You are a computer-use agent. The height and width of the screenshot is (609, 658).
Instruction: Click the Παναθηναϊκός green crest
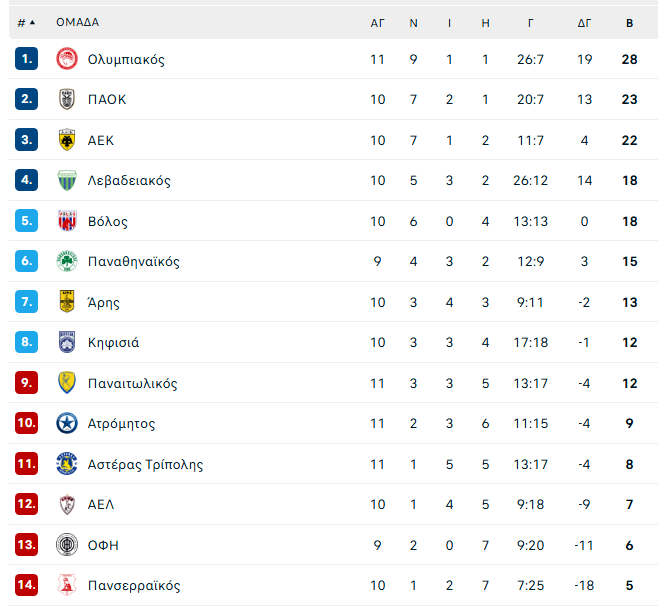pos(67,262)
